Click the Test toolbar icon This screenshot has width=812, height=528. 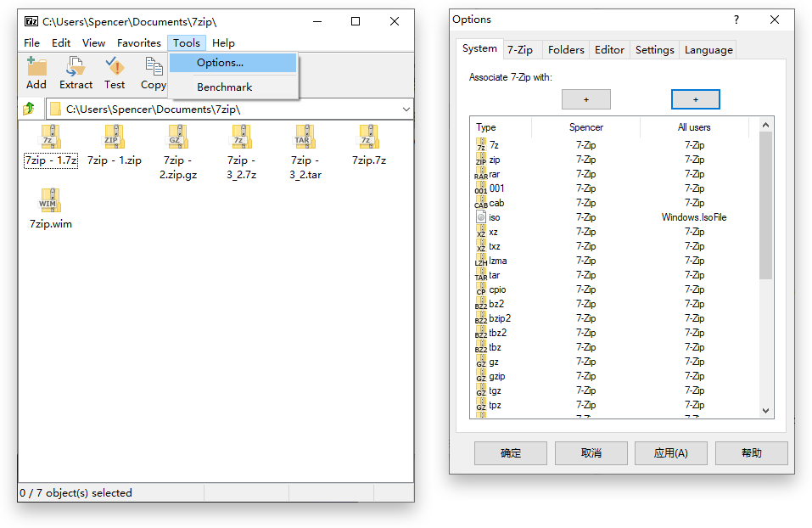(115, 67)
